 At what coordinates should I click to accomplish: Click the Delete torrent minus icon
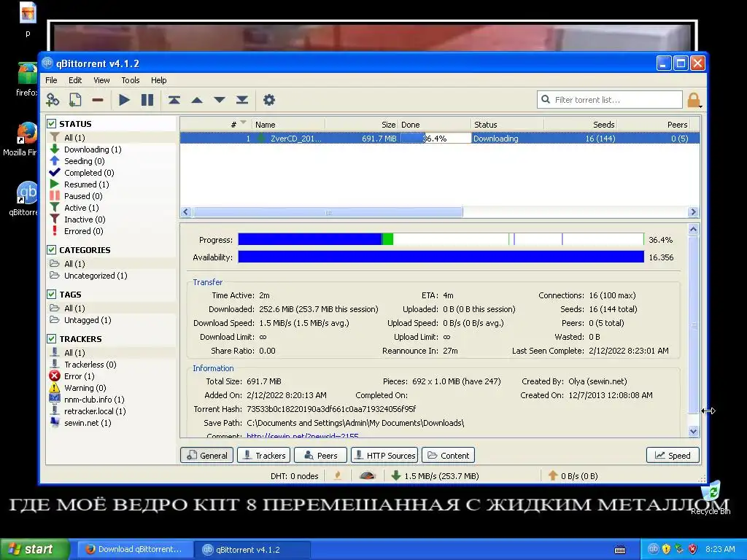tap(98, 100)
